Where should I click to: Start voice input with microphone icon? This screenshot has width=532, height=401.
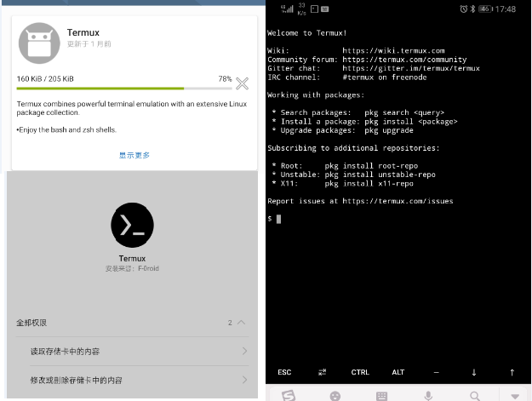(x=428, y=396)
